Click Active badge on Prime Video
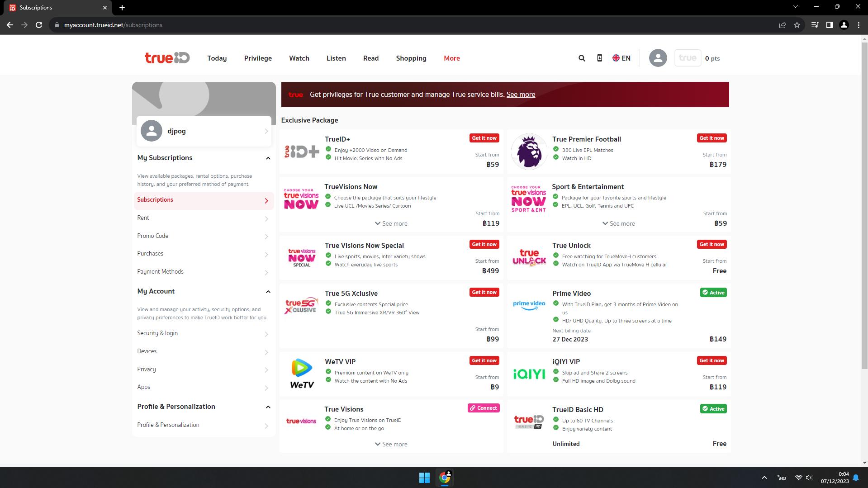 713,293
